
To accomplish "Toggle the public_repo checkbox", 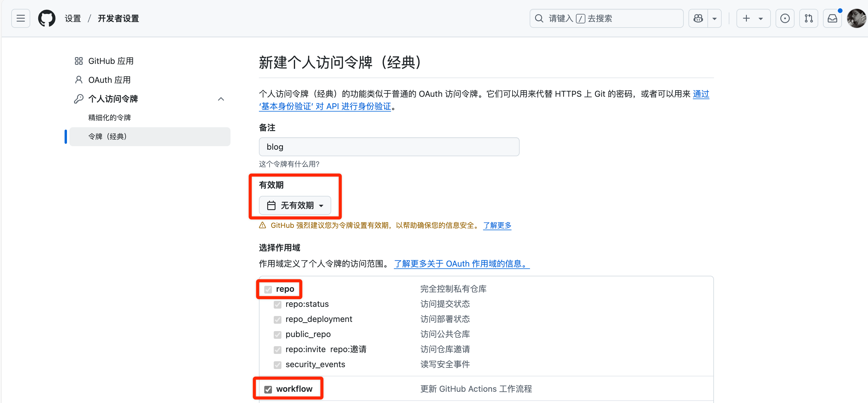I will click(x=277, y=335).
